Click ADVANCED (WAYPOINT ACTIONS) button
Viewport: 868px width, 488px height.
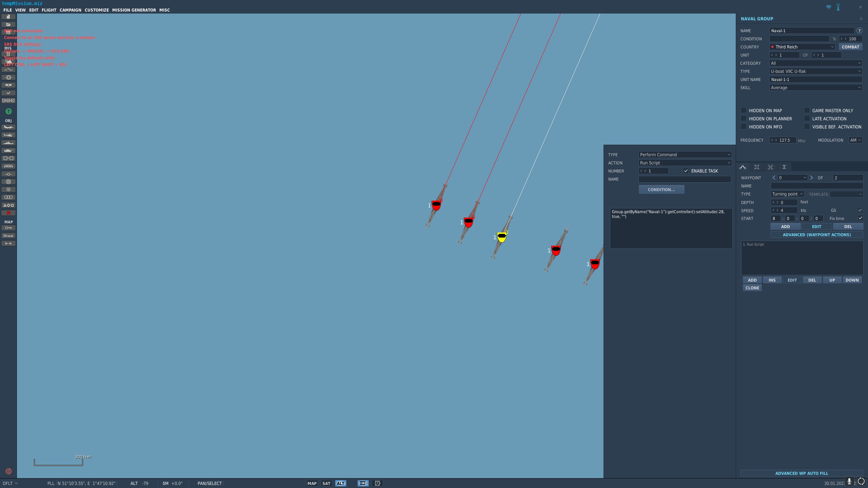pyautogui.click(x=816, y=235)
